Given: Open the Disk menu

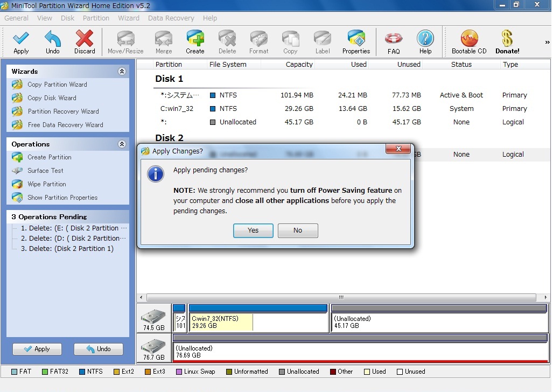Looking at the screenshot, I should 67,18.
